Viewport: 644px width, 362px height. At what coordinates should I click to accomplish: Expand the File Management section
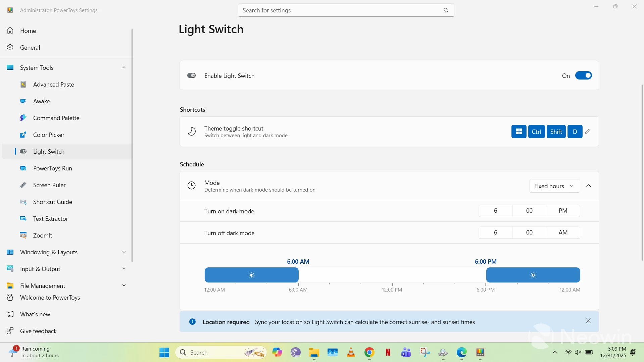(x=124, y=286)
